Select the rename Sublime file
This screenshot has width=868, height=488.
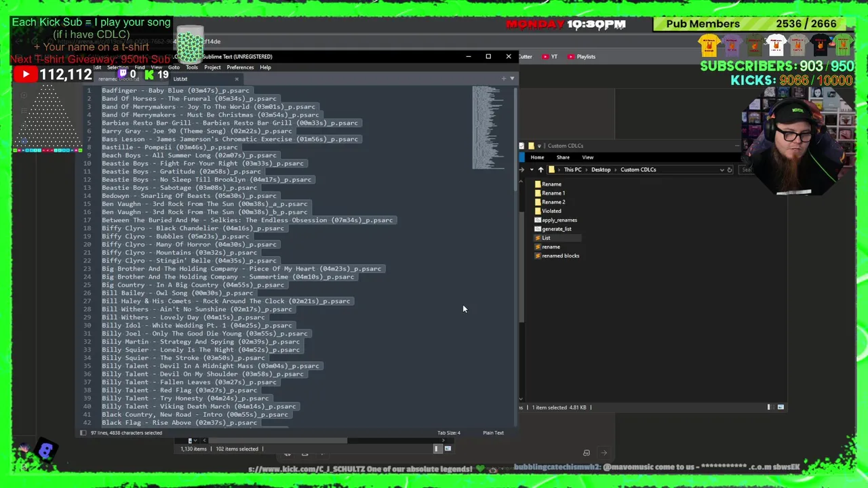(x=547, y=247)
